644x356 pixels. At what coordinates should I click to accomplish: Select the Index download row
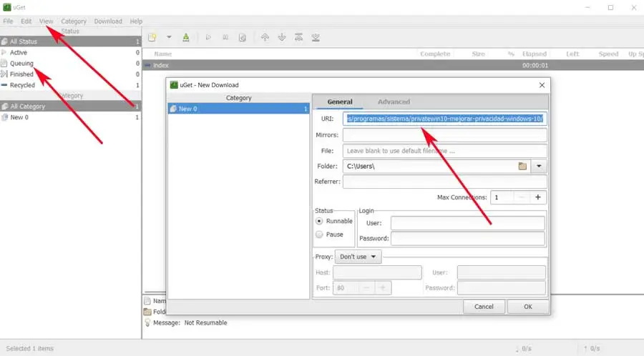(393, 65)
